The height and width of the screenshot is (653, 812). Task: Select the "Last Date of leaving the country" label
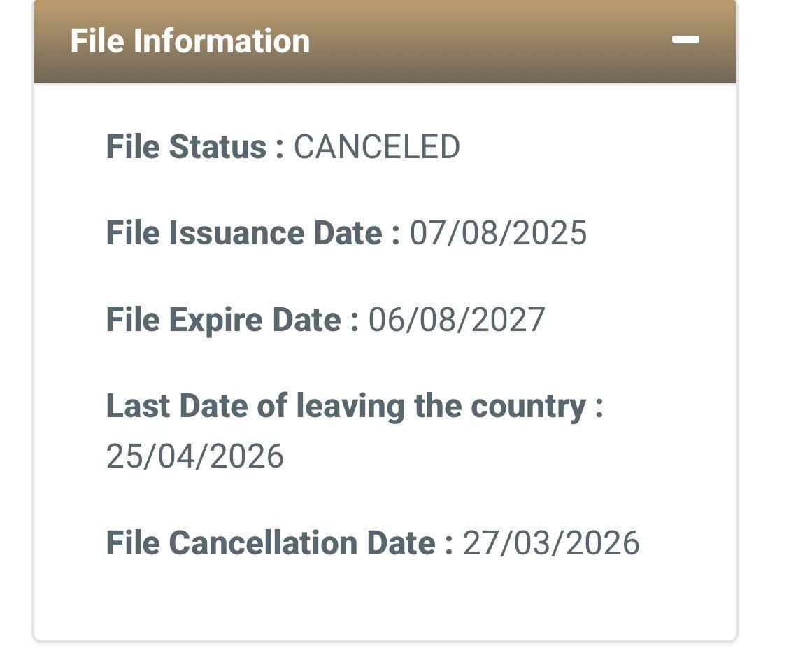click(x=354, y=406)
